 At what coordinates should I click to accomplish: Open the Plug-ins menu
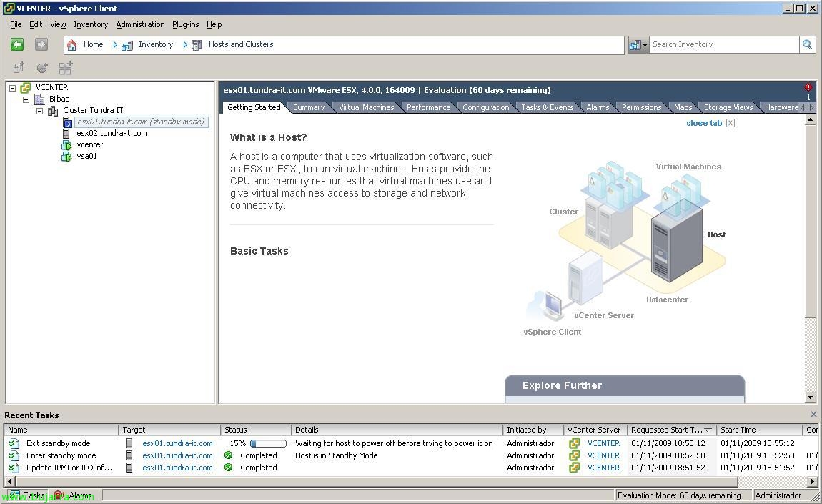186,24
